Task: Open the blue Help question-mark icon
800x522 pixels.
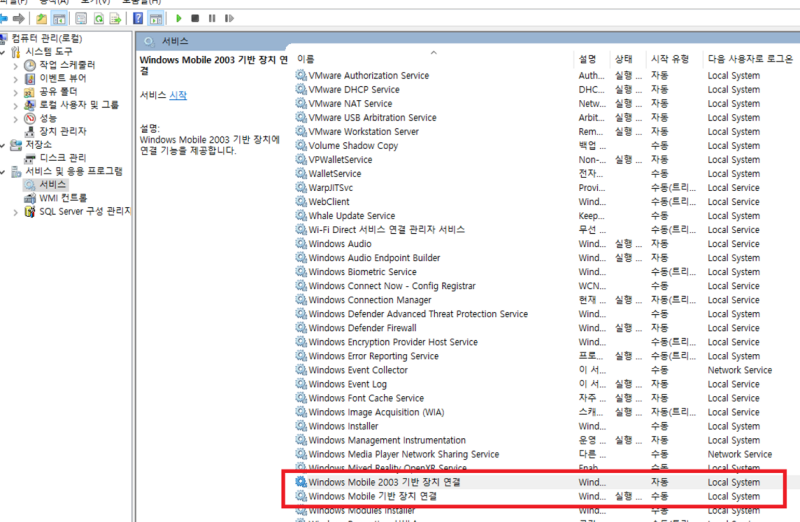Action: [x=138, y=18]
